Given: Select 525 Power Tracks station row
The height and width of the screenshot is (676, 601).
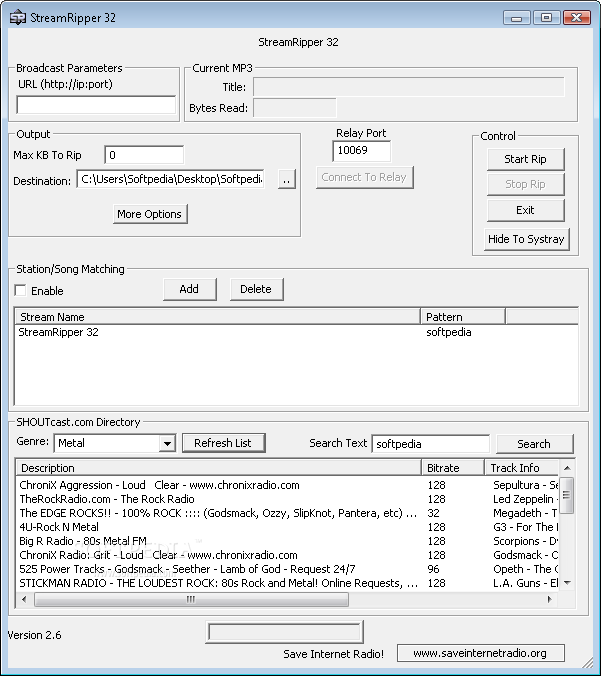Looking at the screenshot, I should pyautogui.click(x=287, y=569).
